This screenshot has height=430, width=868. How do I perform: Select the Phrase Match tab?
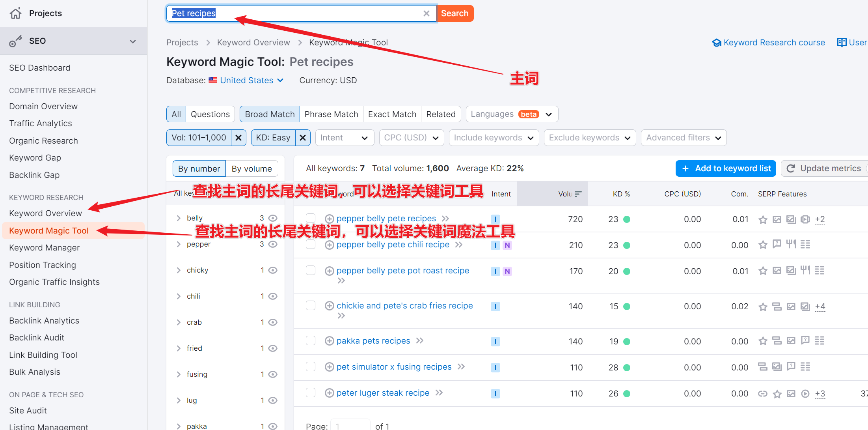332,114
